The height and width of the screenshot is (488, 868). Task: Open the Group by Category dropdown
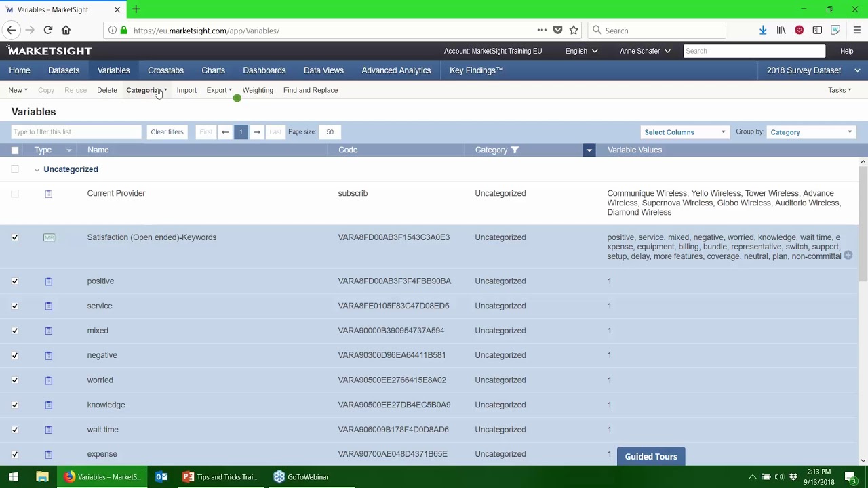tap(811, 132)
